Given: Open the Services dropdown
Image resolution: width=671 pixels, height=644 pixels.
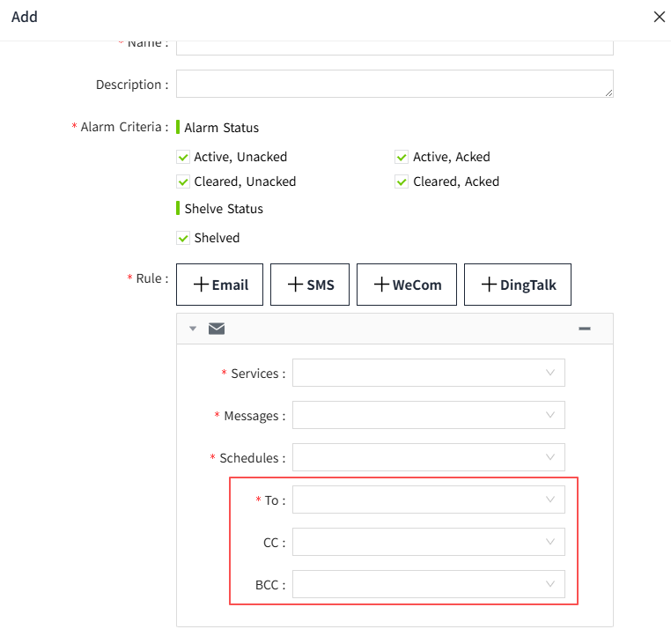Looking at the screenshot, I should click(x=428, y=373).
